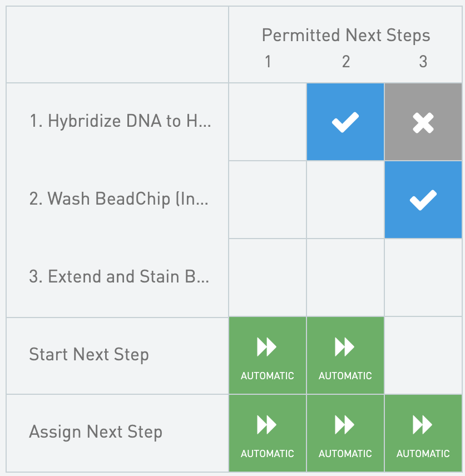
Task: Select the '2. Wash BeadChip' row label
Action: pyautogui.click(x=118, y=199)
